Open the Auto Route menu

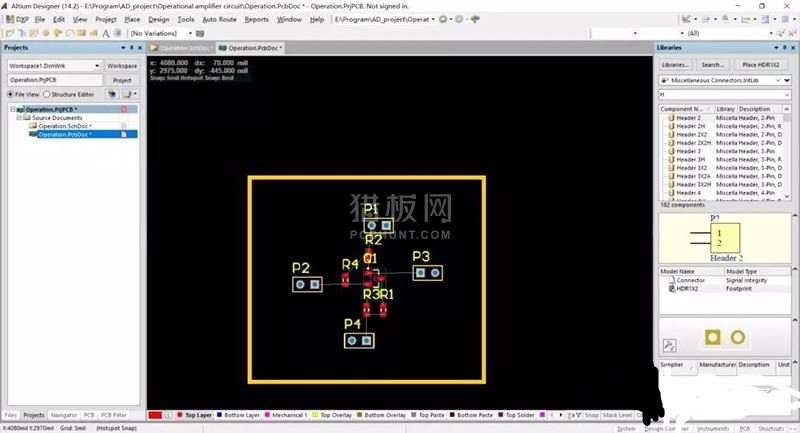pyautogui.click(x=219, y=19)
